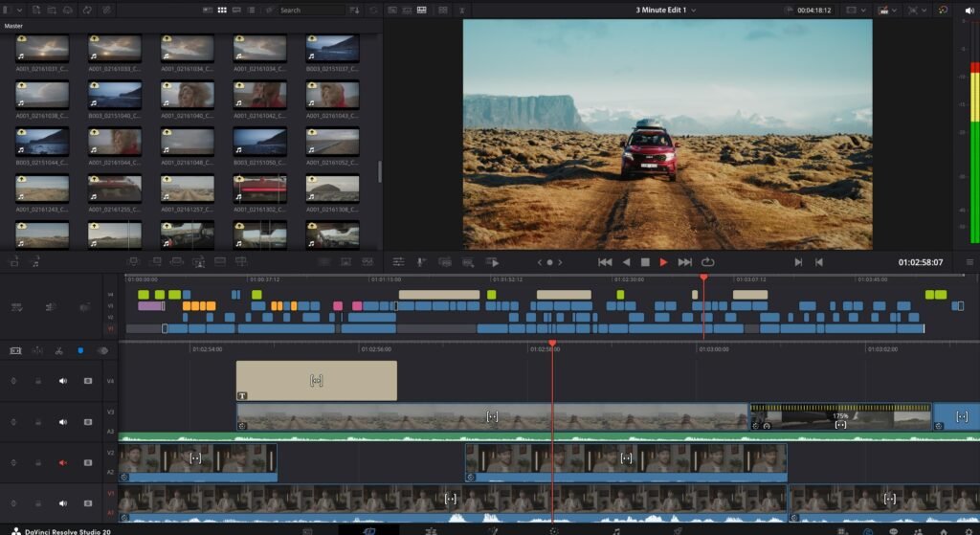Switch media pool to metadata view

(208, 10)
